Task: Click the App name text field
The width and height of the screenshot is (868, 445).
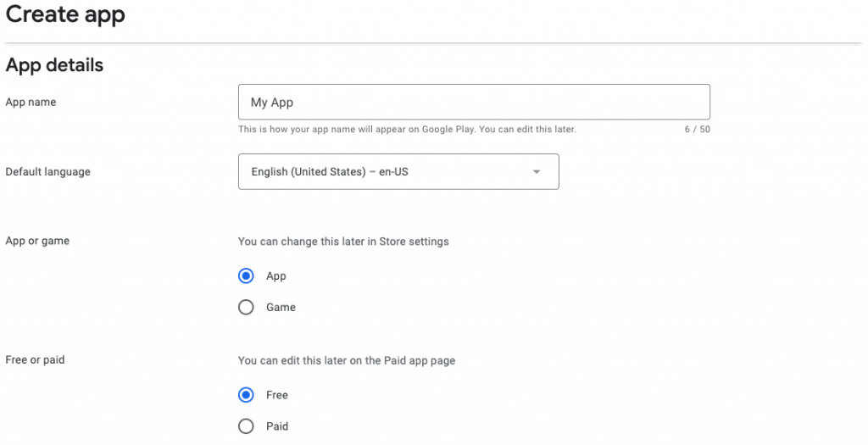Action: pyautogui.click(x=474, y=102)
